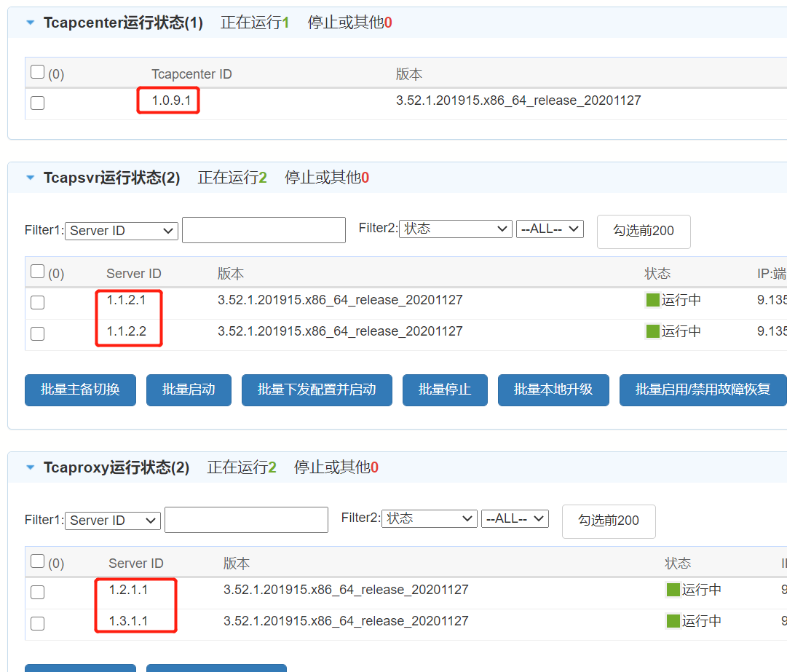This screenshot has height=672, width=787.
Task: Click the 批量主备切换 button
Action: (80, 390)
